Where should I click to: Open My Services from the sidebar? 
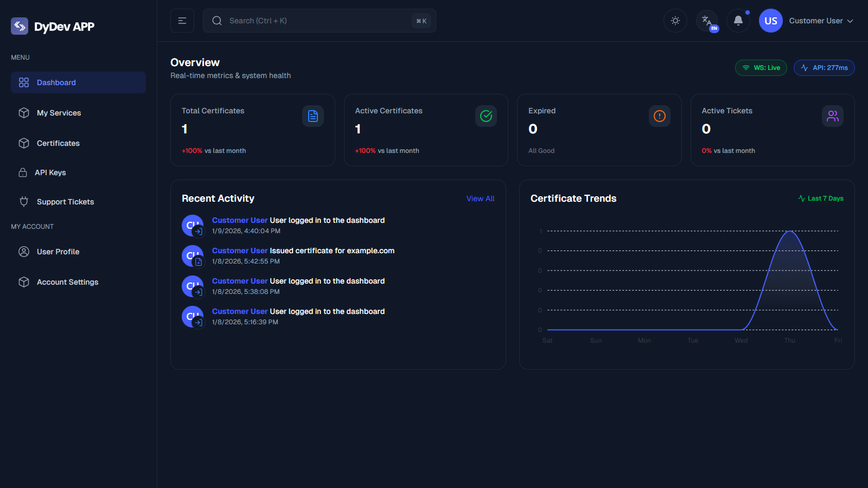click(x=58, y=113)
